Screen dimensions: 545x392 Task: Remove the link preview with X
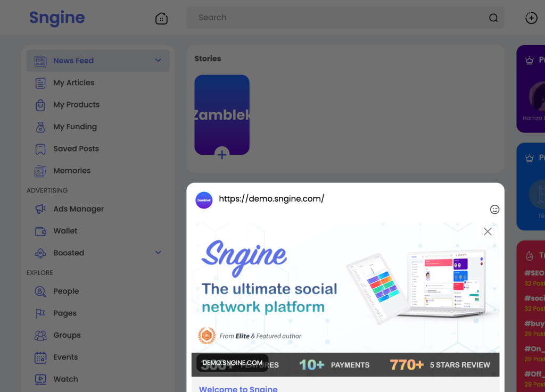coord(488,231)
